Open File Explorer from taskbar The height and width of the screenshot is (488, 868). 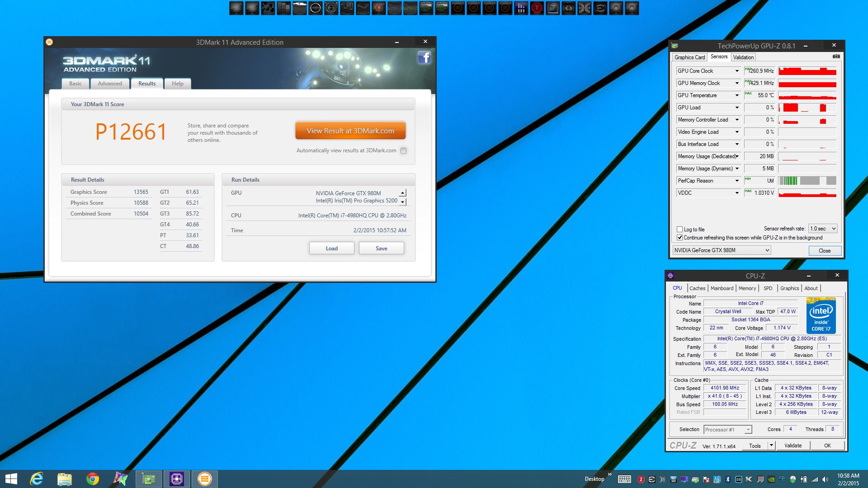tap(64, 479)
